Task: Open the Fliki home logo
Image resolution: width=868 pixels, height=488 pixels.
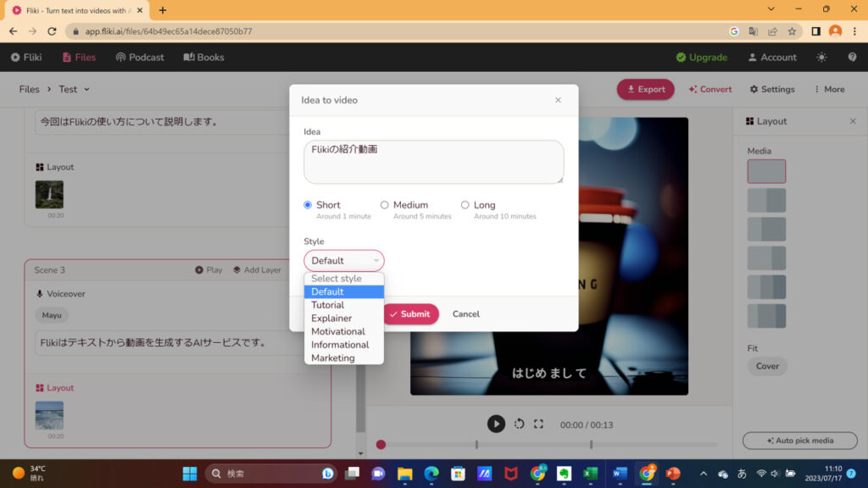Action: [x=26, y=57]
